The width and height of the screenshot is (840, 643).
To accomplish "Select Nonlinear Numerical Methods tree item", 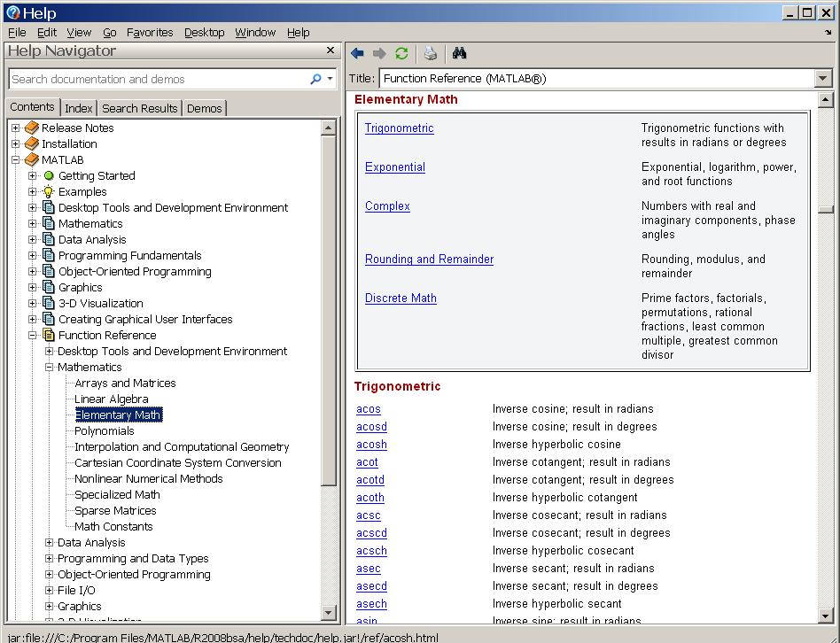I will click(148, 478).
